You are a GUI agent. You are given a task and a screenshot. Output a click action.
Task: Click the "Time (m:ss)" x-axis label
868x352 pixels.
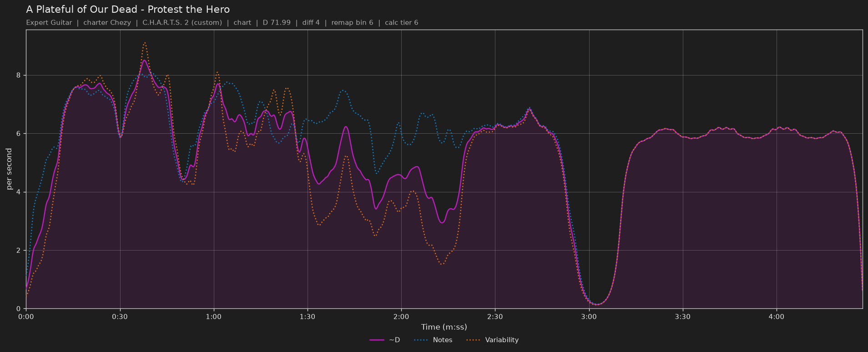pos(444,327)
